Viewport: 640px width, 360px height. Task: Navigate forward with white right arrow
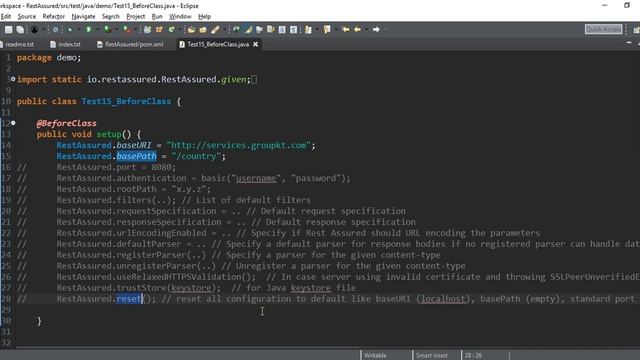tap(376, 29)
